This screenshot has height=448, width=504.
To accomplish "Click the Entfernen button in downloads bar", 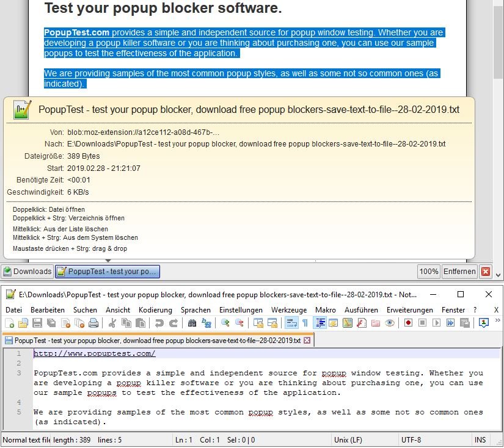I will (459, 272).
